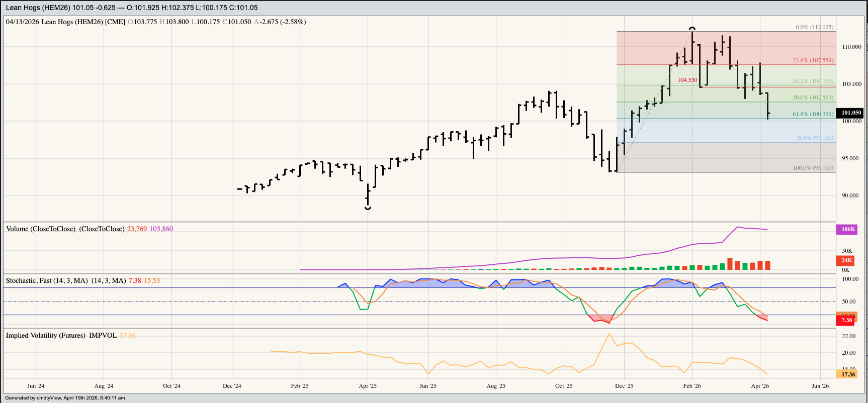Click the red 104.550 price label
The image size is (868, 403).
(687, 80)
